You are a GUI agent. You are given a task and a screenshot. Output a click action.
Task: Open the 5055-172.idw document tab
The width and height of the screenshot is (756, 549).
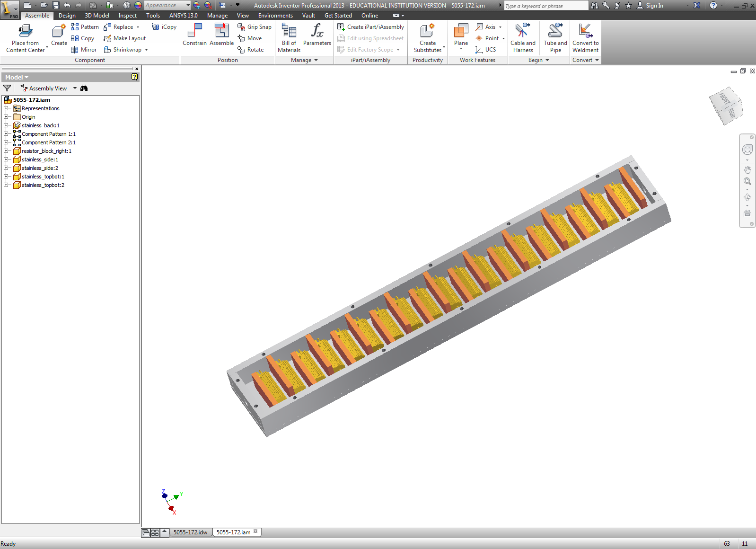(x=191, y=532)
